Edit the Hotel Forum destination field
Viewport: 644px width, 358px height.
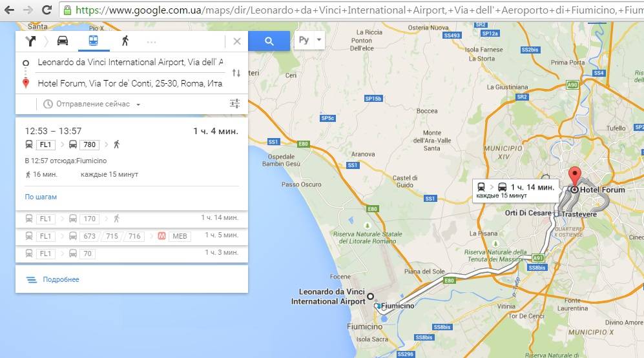tap(129, 83)
